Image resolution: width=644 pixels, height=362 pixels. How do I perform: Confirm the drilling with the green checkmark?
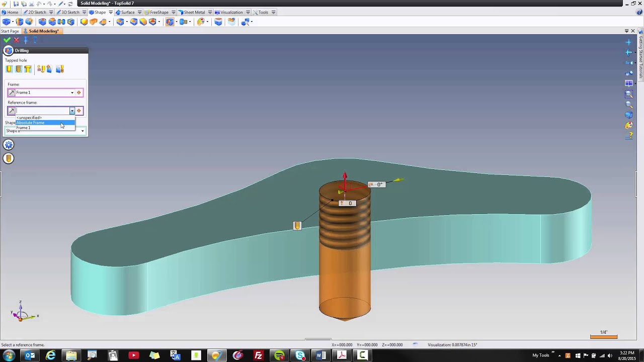pyautogui.click(x=7, y=40)
